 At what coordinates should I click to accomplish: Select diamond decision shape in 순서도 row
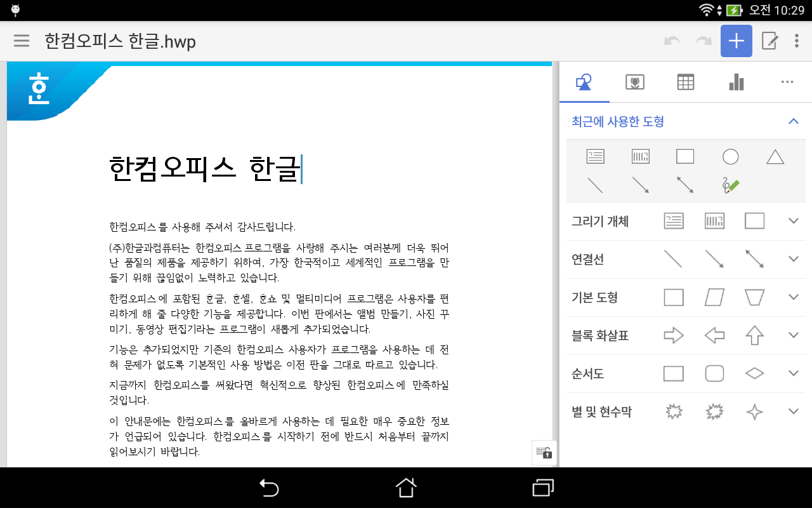pos(754,373)
